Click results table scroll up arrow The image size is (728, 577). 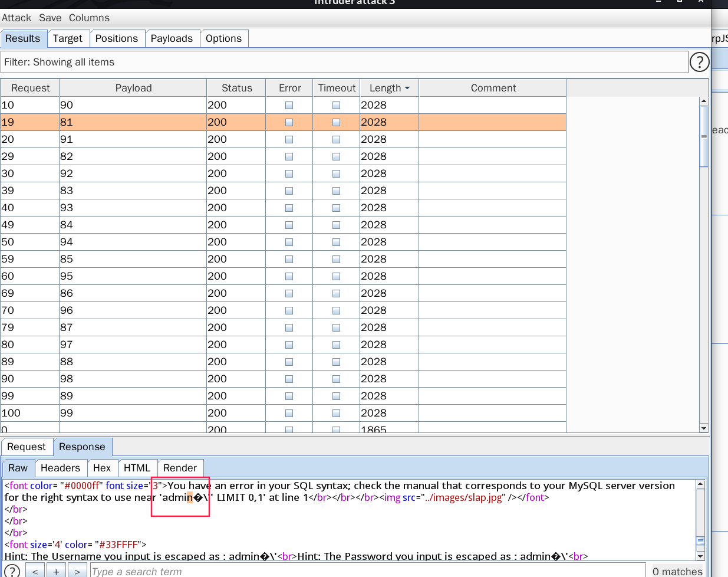click(x=703, y=101)
